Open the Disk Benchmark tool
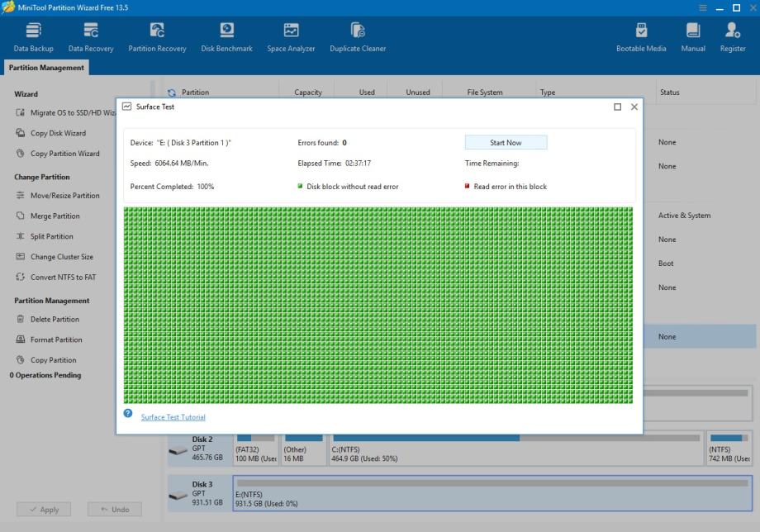Screen dimensions: 760x532 (226, 37)
